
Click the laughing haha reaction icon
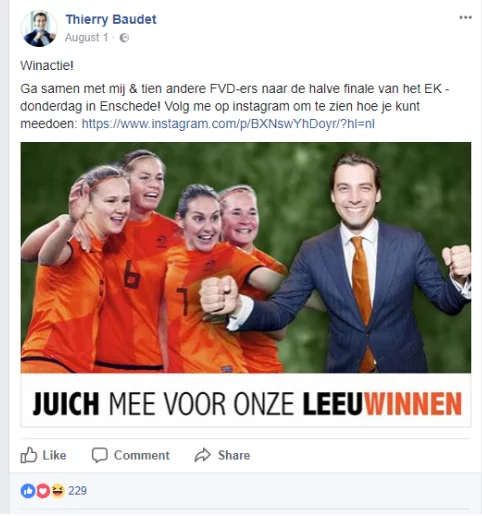coord(58,491)
